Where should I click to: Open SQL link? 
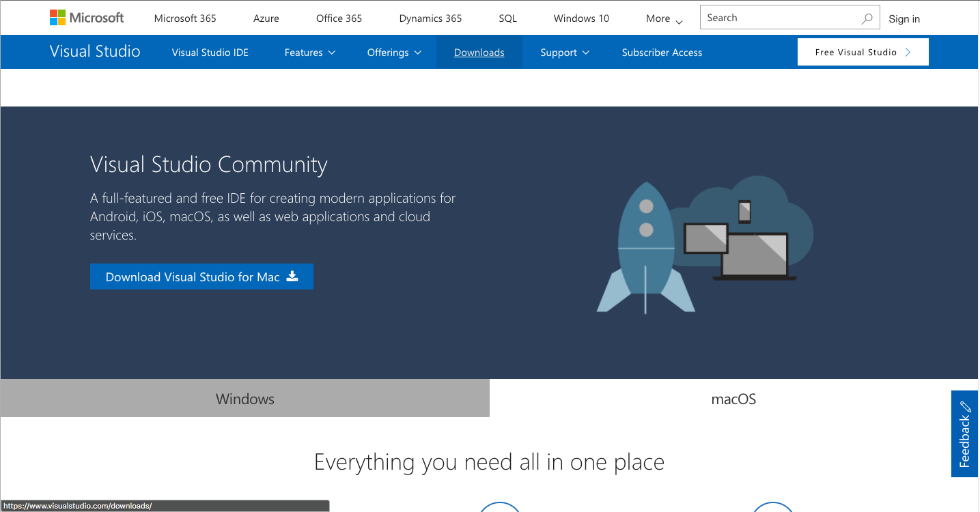pyautogui.click(x=507, y=18)
